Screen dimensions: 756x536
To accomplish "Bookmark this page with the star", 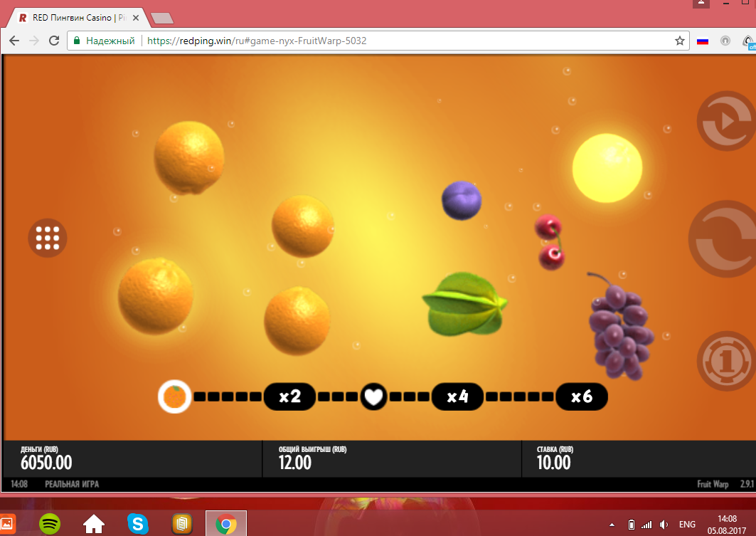I will 680,41.
